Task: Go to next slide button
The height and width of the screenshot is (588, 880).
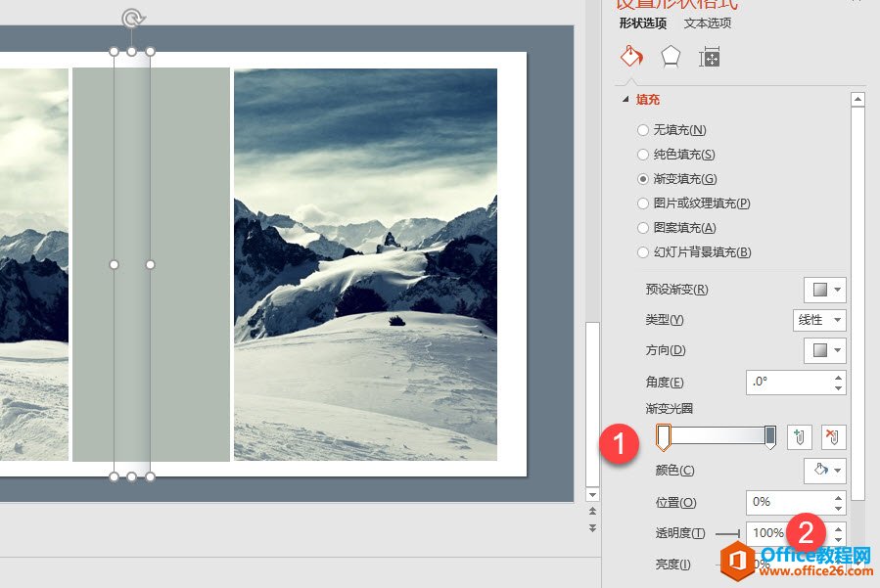Action: click(592, 528)
